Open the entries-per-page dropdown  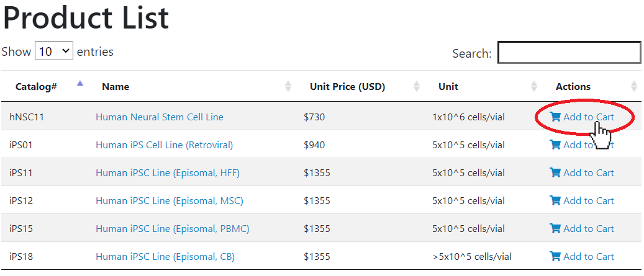coord(54,51)
